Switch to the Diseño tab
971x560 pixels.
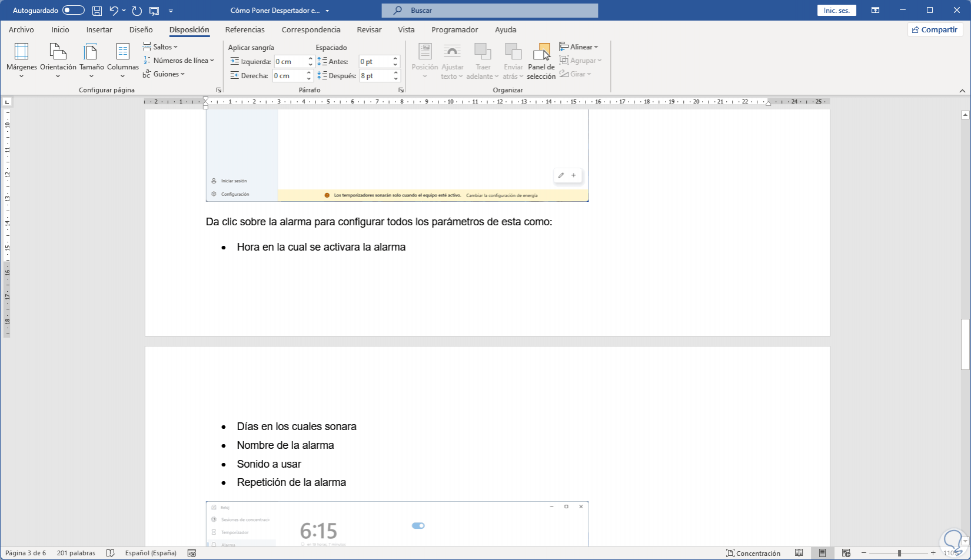141,29
